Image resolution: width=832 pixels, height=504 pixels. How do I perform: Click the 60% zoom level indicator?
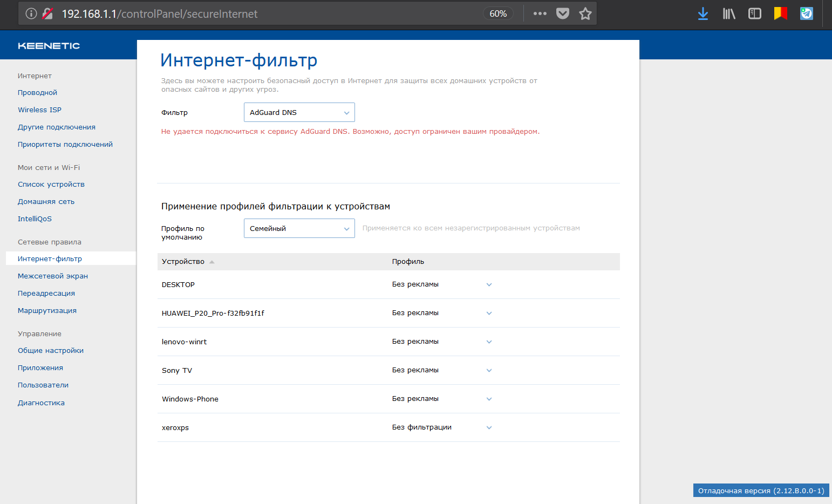click(498, 13)
